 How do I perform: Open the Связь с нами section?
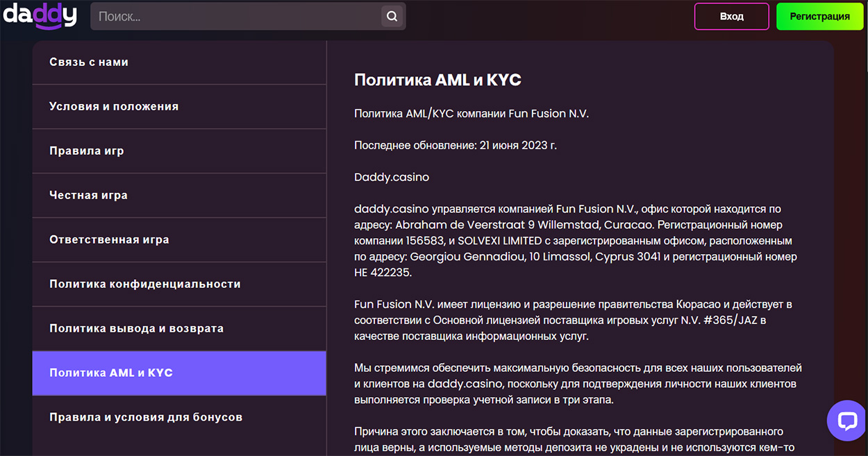click(x=90, y=62)
